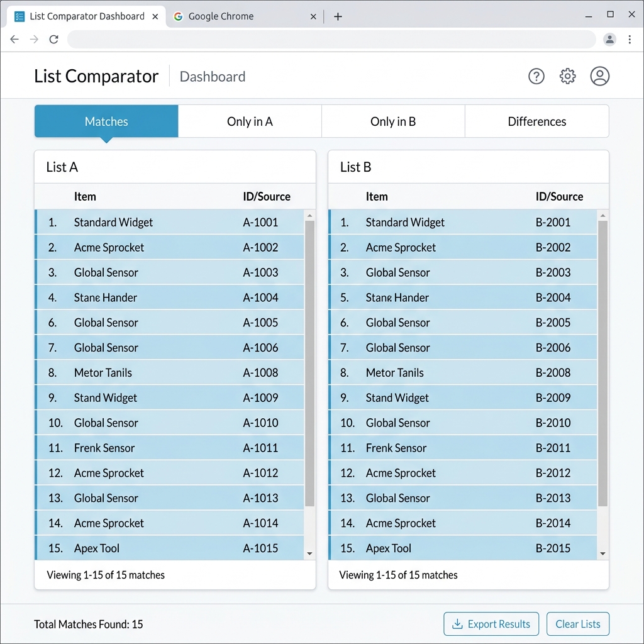The width and height of the screenshot is (644, 644).
Task: Select Metor Tanils row B-2008
Action: tap(462, 372)
